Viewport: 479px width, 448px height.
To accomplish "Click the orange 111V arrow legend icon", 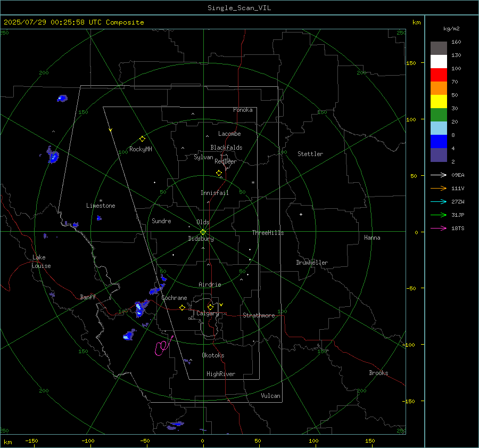I will (439, 189).
